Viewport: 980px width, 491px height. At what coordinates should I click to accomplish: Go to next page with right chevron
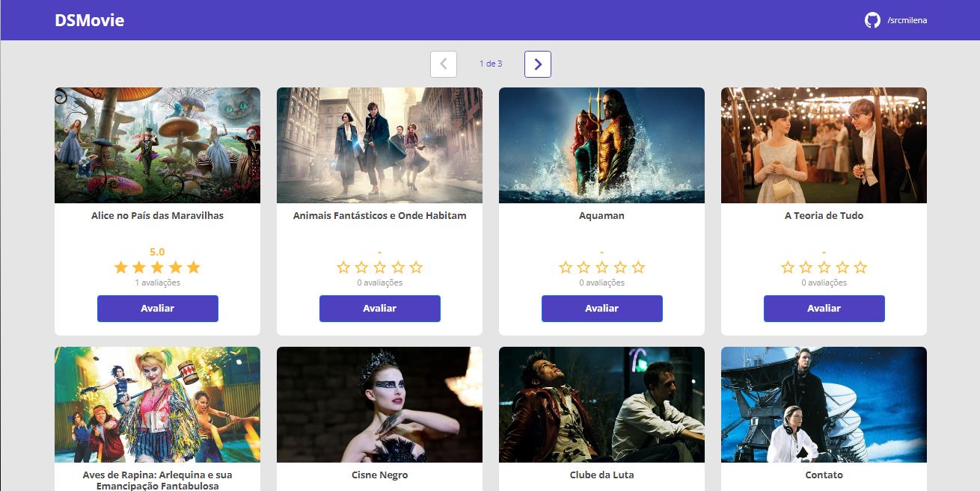[538, 64]
